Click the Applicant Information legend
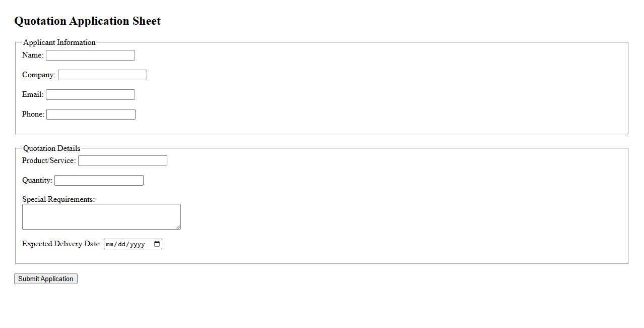 click(59, 42)
